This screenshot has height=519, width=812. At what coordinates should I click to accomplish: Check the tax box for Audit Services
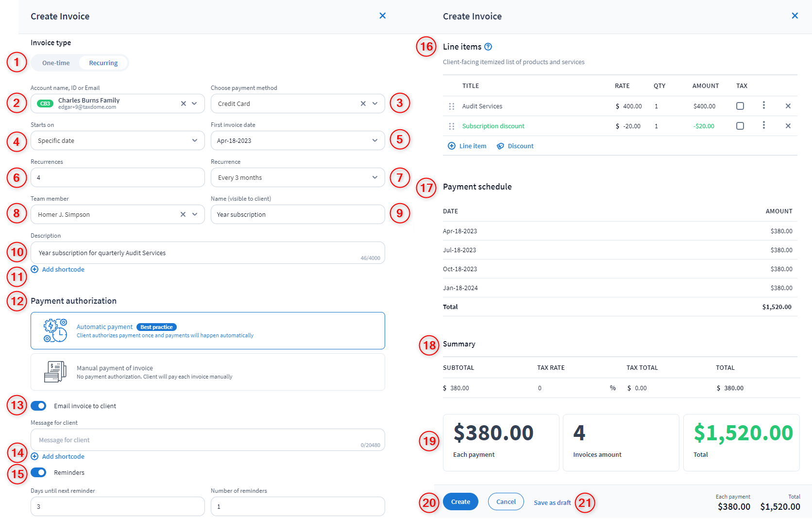[740, 106]
